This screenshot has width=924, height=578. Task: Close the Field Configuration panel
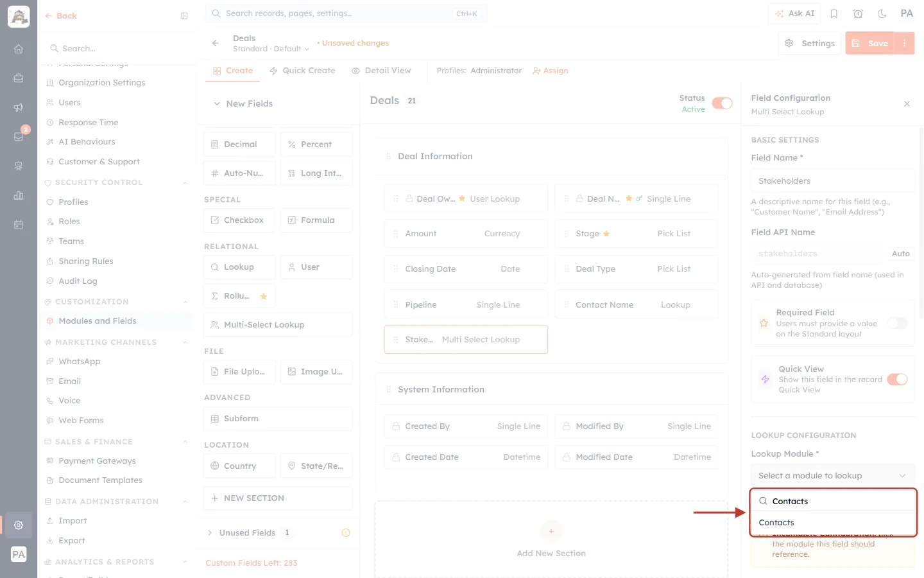coord(907,104)
